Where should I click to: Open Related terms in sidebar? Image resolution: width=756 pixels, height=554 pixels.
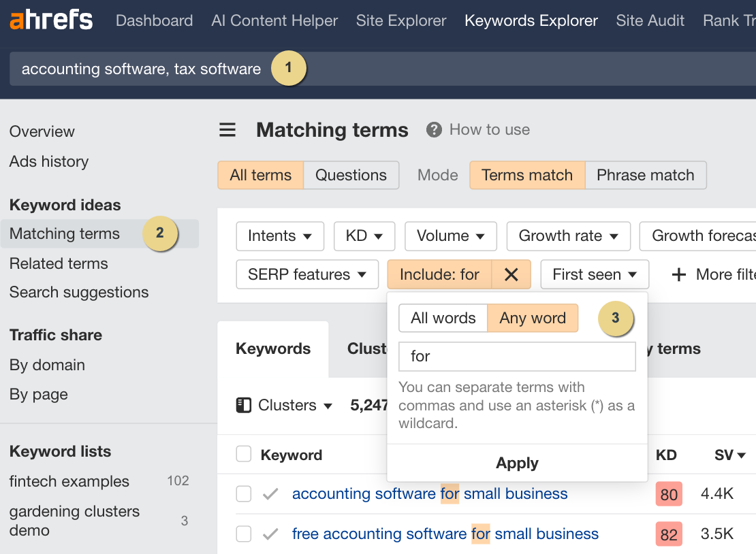coord(59,263)
